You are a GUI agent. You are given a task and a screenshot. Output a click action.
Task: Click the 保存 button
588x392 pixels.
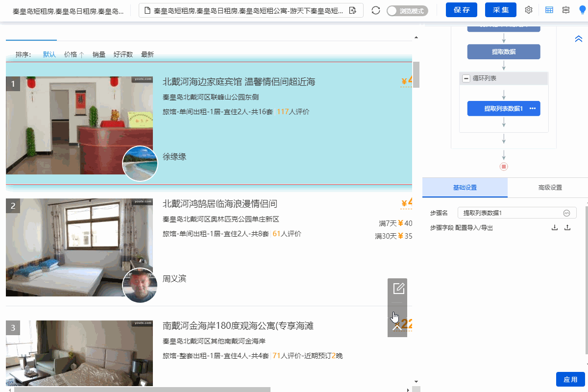tap(462, 10)
